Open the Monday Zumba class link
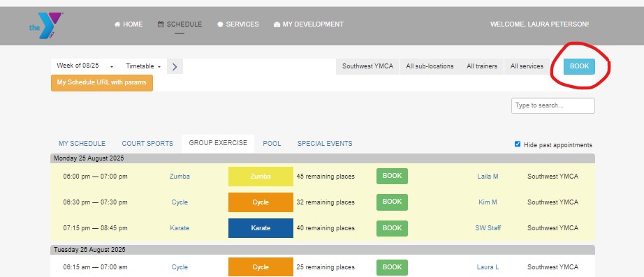 tap(180, 177)
